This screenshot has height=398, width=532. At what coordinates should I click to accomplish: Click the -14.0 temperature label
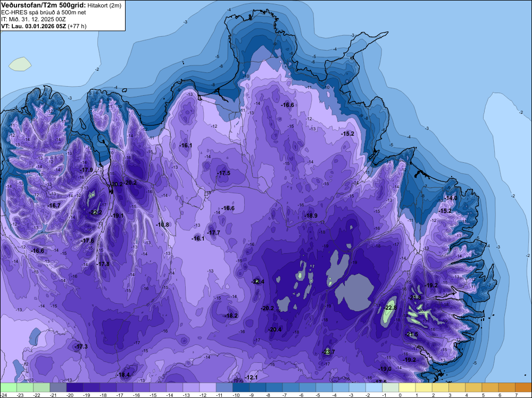(451, 198)
